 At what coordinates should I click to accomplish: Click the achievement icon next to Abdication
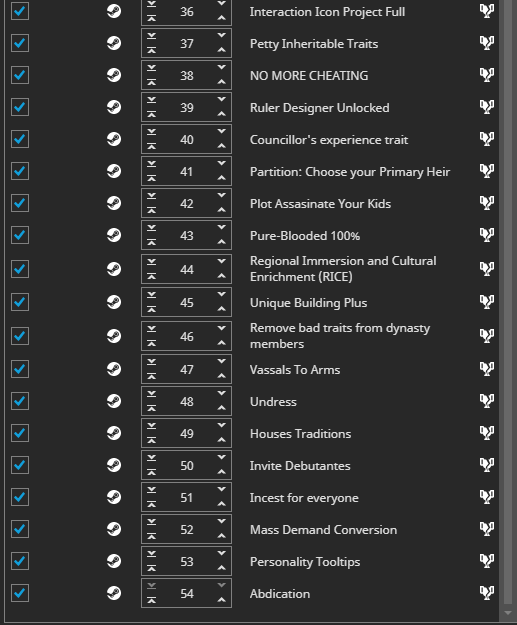pos(487,593)
